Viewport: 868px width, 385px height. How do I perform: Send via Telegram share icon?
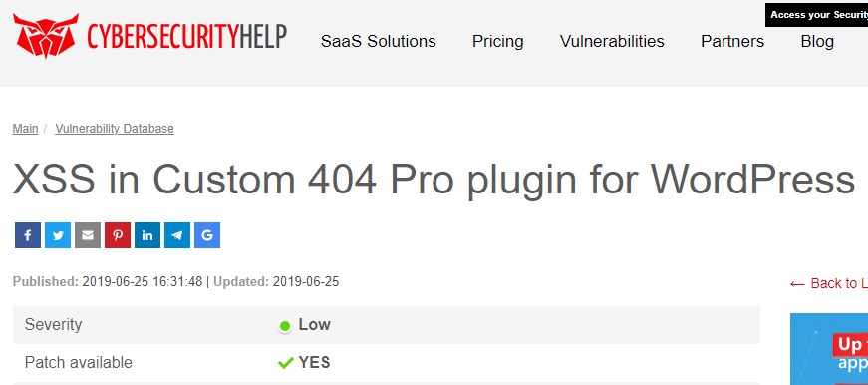pyautogui.click(x=177, y=235)
